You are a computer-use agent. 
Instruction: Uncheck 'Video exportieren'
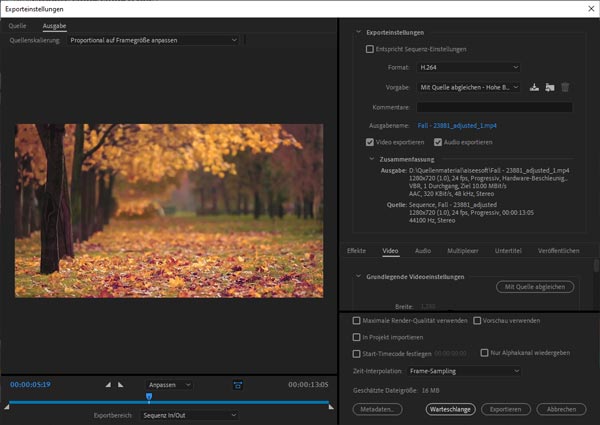370,142
